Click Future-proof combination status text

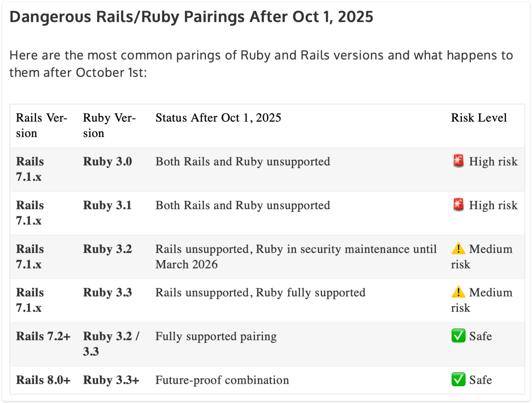click(222, 380)
